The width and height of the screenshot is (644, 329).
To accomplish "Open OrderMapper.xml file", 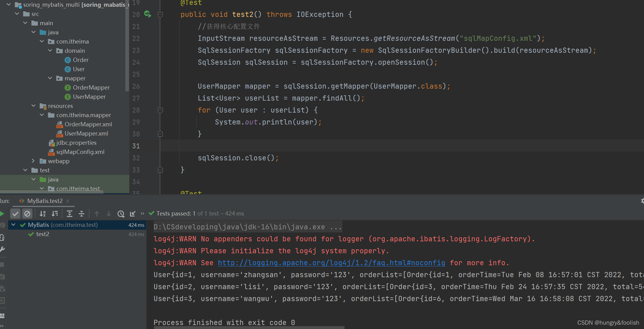I will click(x=88, y=124).
